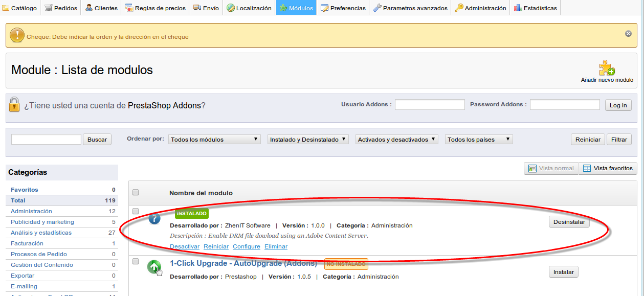644x296 pixels.
Task: Click Añadir nuevo modulo puzzle icon
Action: (607, 68)
